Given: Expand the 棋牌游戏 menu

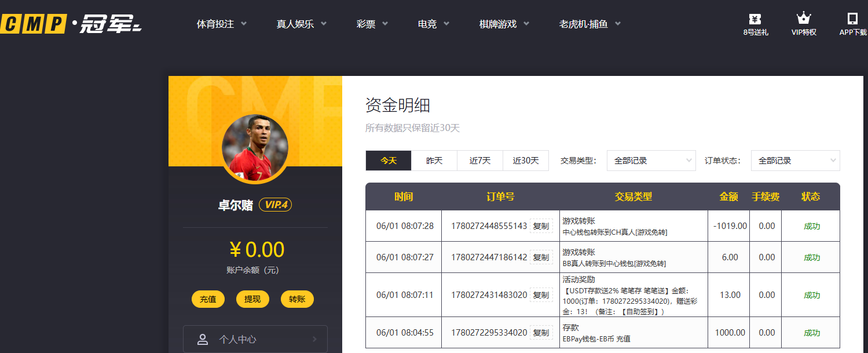Looking at the screenshot, I should [x=504, y=24].
